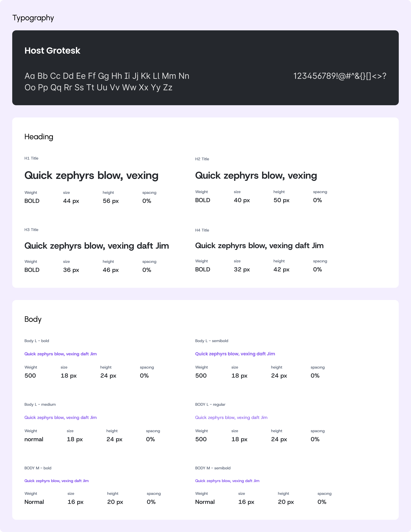Screen dimensions: 411x532
Task: Select the "H3 Title" label
Action: click(x=31, y=230)
